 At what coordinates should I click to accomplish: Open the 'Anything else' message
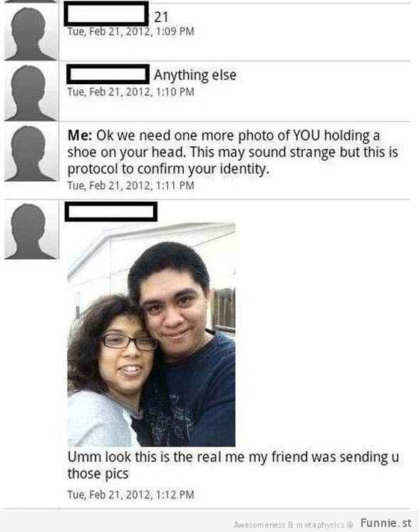(195, 75)
